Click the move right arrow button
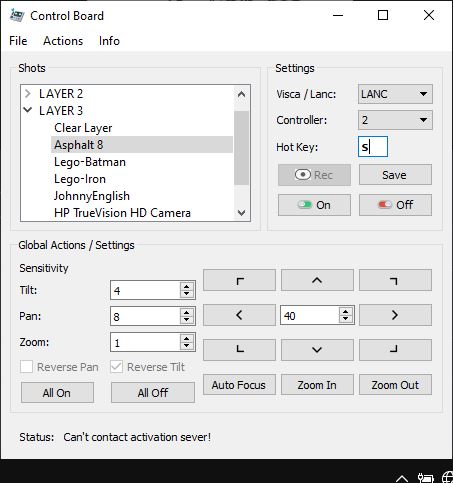The image size is (453, 483). [x=395, y=315]
